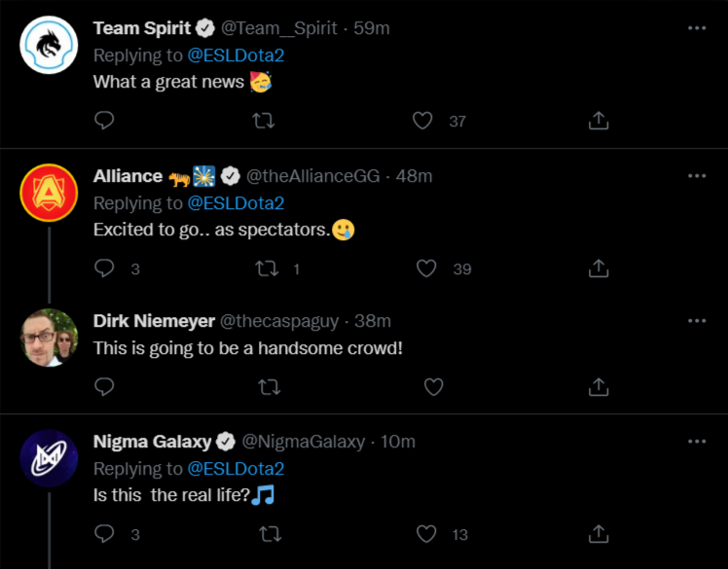Reply to Team Spirit's tweet
The image size is (728, 569).
pos(104,121)
